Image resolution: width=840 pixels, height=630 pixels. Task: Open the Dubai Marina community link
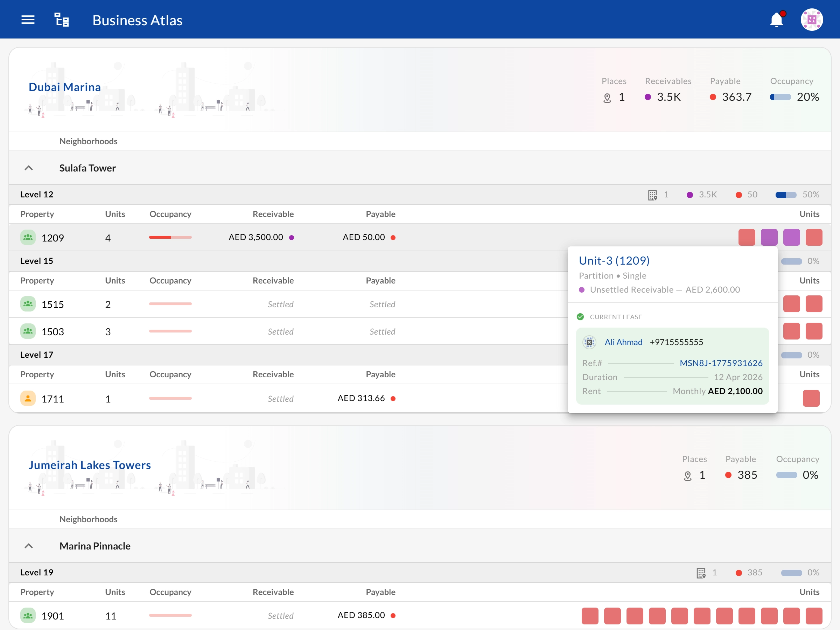coord(64,87)
